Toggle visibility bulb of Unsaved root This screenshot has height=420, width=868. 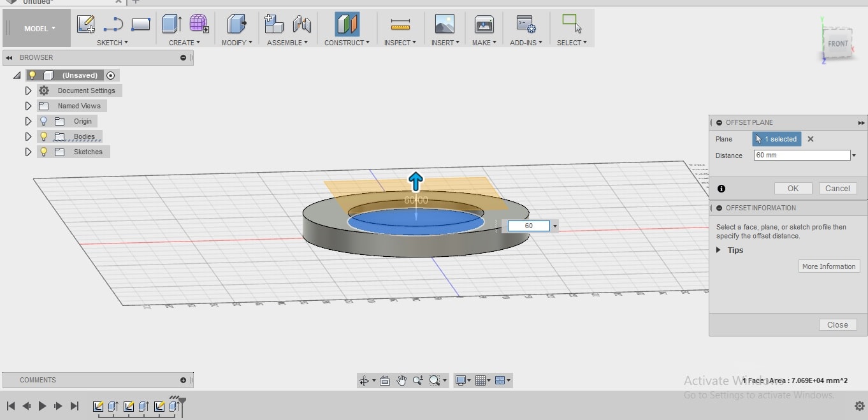click(x=33, y=75)
